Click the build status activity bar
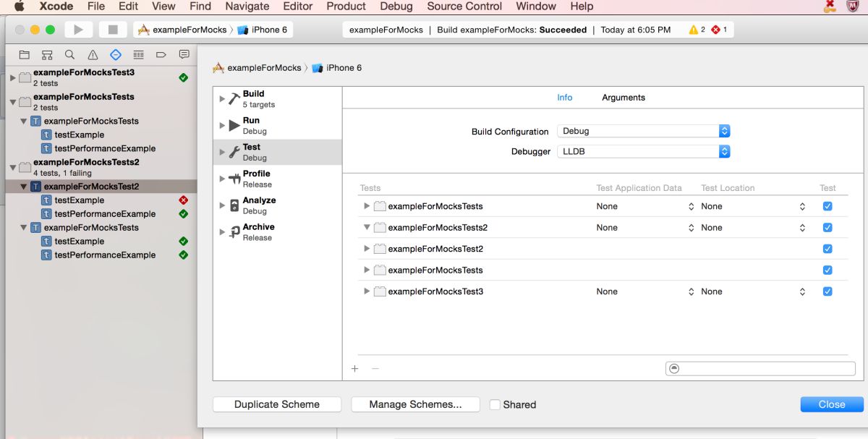 tap(538, 30)
